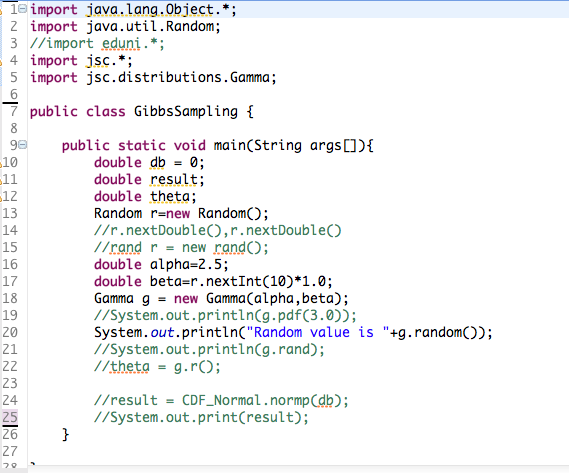Click the 'main' method name
569x473 pixels.
coord(230,146)
